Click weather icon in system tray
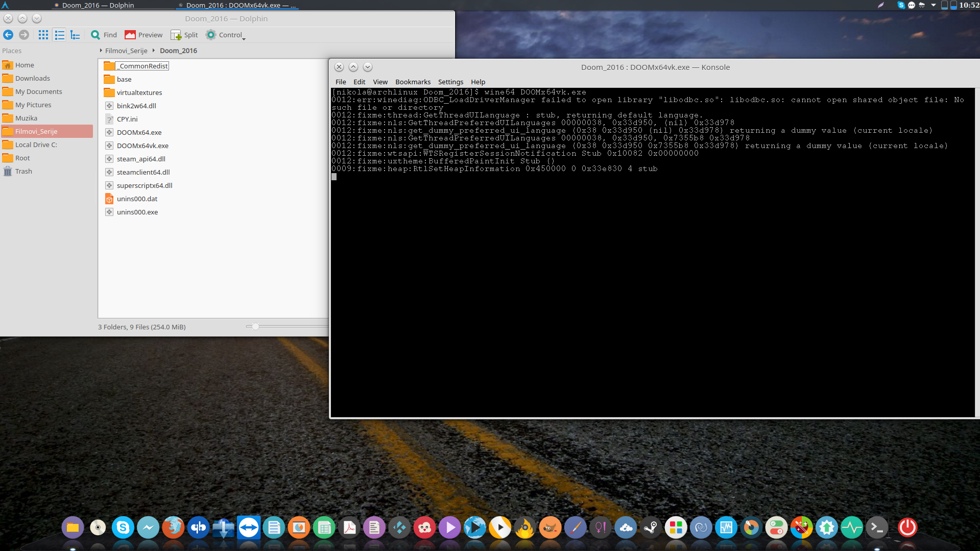Screen dimensions: 980x551 point(922,5)
